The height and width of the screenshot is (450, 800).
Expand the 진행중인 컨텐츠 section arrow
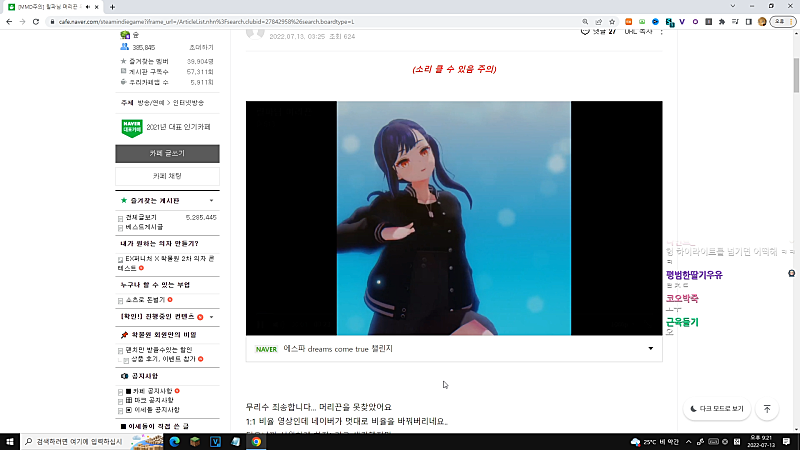(x=211, y=317)
